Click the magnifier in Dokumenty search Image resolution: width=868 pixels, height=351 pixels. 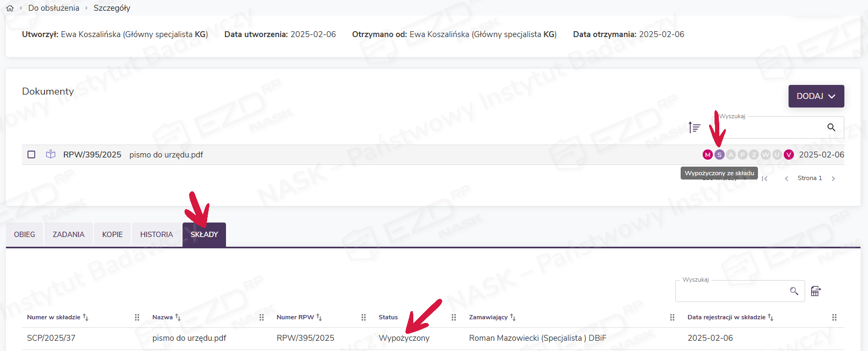click(x=831, y=127)
